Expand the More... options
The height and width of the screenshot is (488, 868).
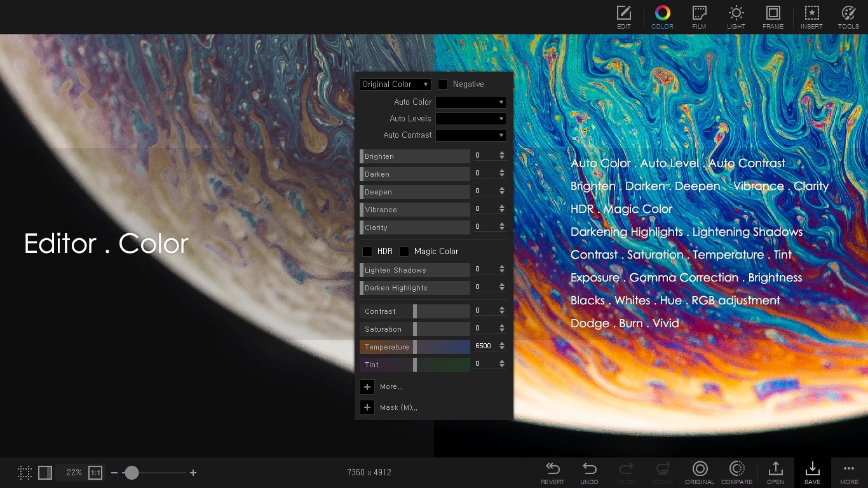tap(367, 387)
